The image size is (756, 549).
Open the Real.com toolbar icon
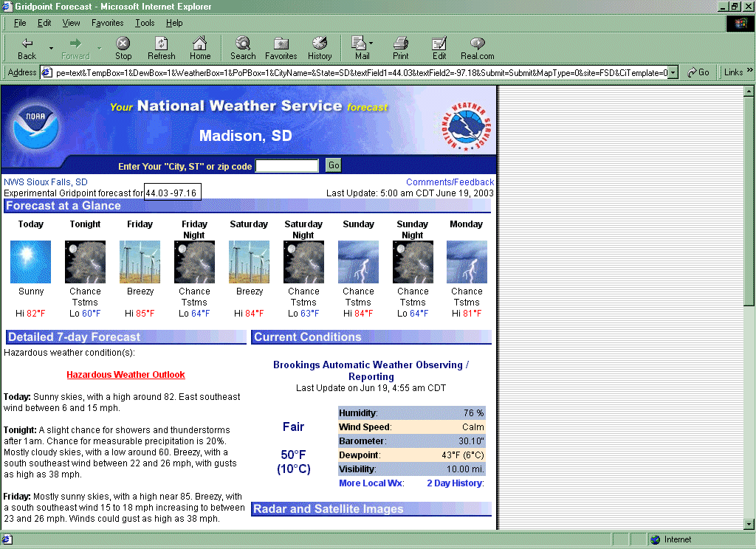click(478, 44)
